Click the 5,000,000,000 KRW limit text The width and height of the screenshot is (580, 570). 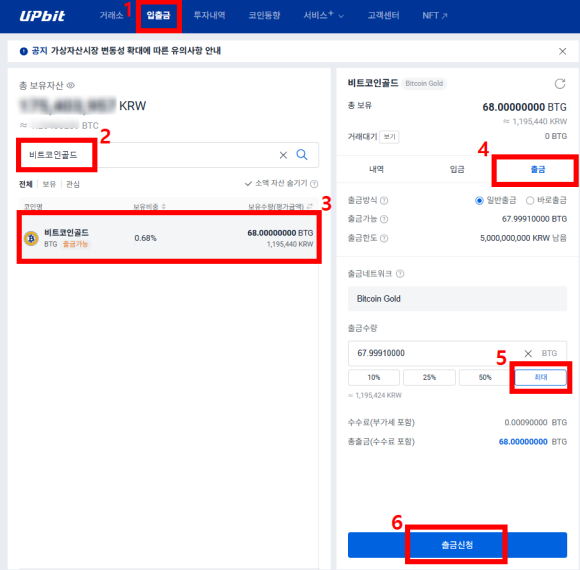point(523,238)
